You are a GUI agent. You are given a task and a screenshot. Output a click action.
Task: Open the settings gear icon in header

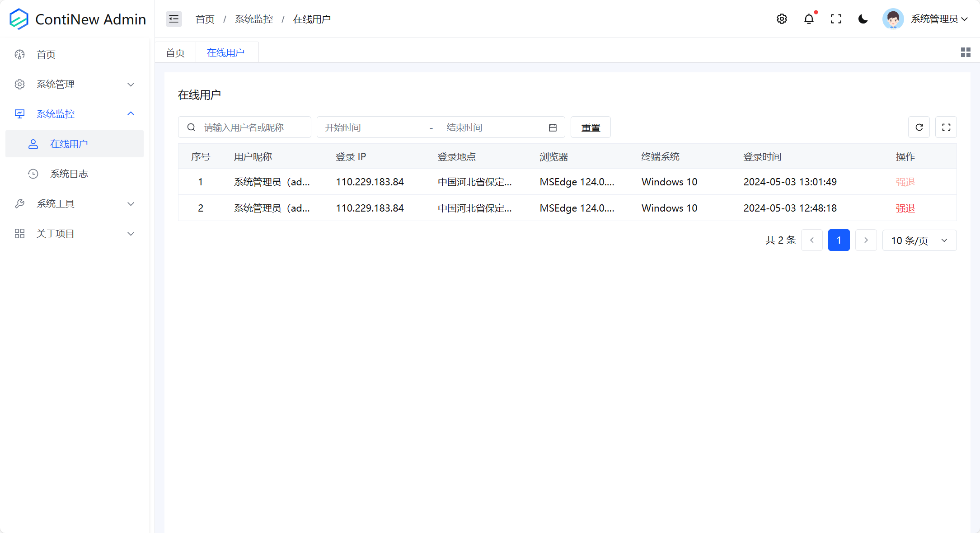point(782,19)
